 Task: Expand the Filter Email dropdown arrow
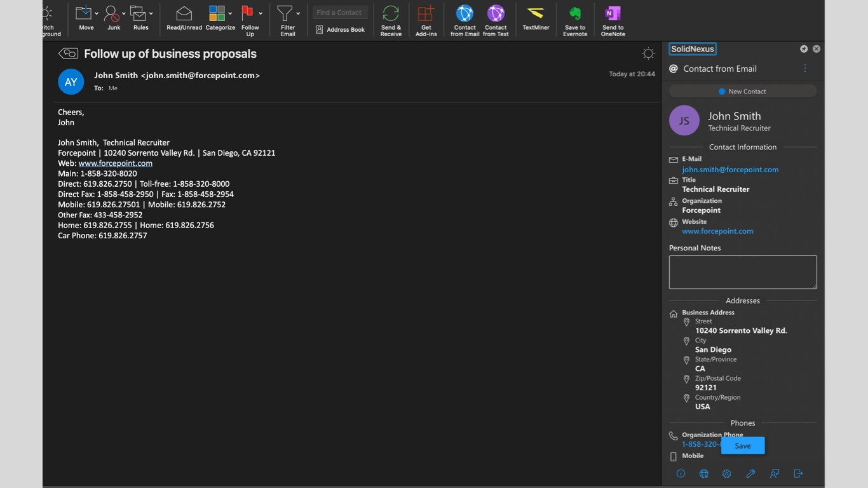tap(298, 13)
